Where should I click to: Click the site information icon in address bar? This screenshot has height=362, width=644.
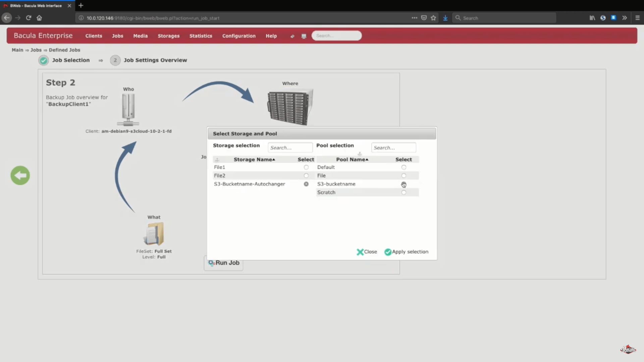(x=81, y=18)
